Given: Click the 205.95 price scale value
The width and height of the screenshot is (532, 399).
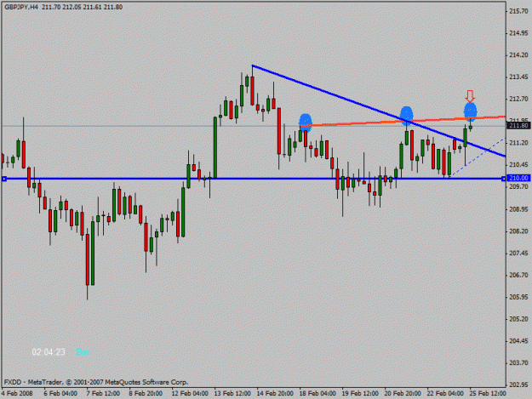Looking at the screenshot, I should click(x=518, y=297).
